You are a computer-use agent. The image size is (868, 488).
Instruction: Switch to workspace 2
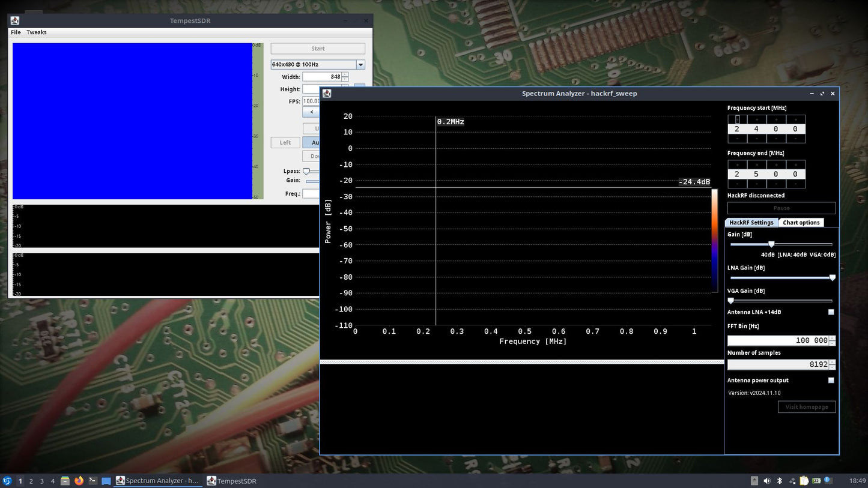pos(31,481)
